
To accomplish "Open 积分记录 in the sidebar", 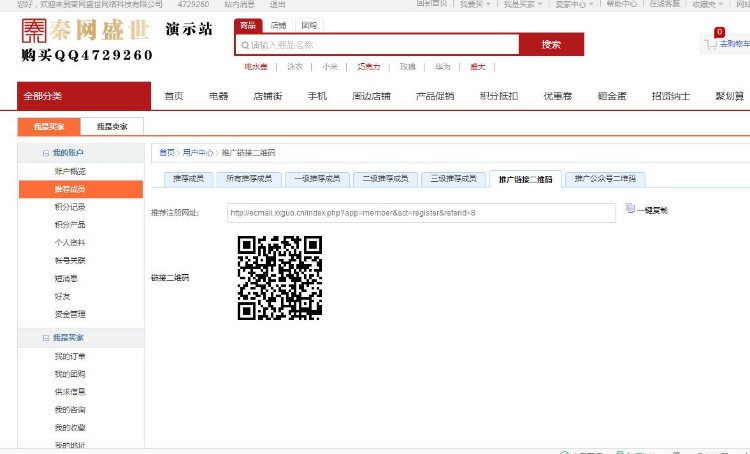I will point(70,207).
